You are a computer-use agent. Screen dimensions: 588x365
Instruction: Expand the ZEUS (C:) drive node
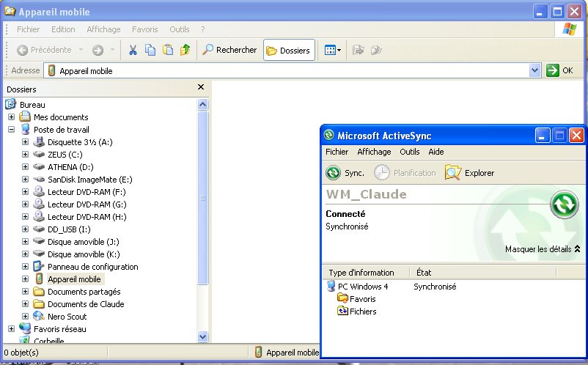(25, 154)
